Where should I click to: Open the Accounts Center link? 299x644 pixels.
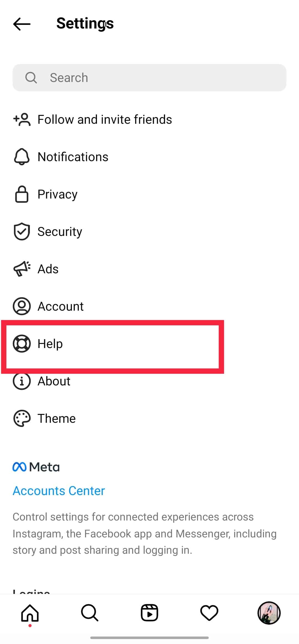59,491
